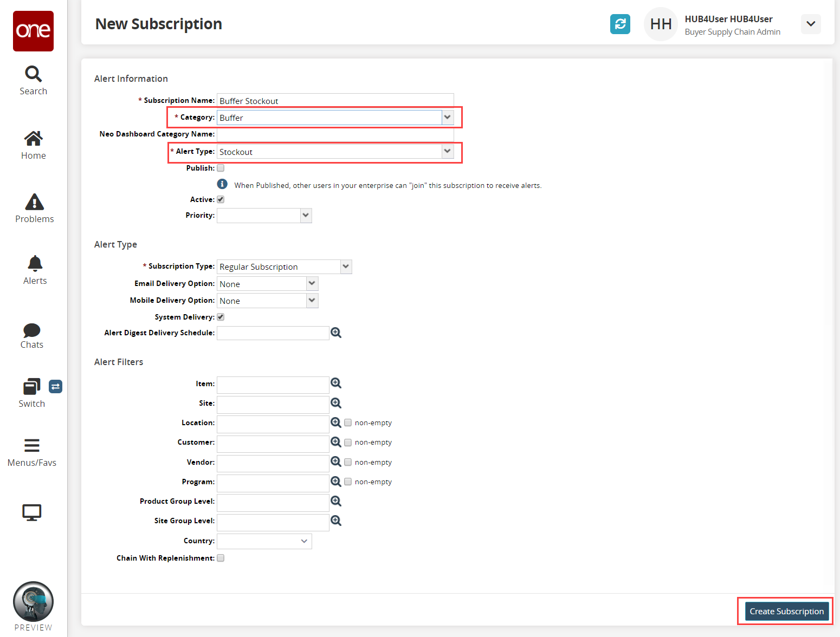Expand the Country dropdown
Screen dimensions: 840x637
click(304, 541)
